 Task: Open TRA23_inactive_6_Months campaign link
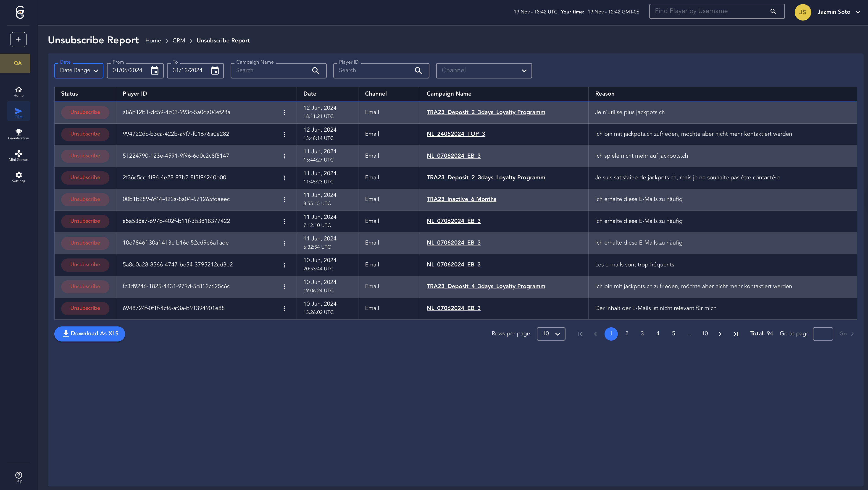461,199
